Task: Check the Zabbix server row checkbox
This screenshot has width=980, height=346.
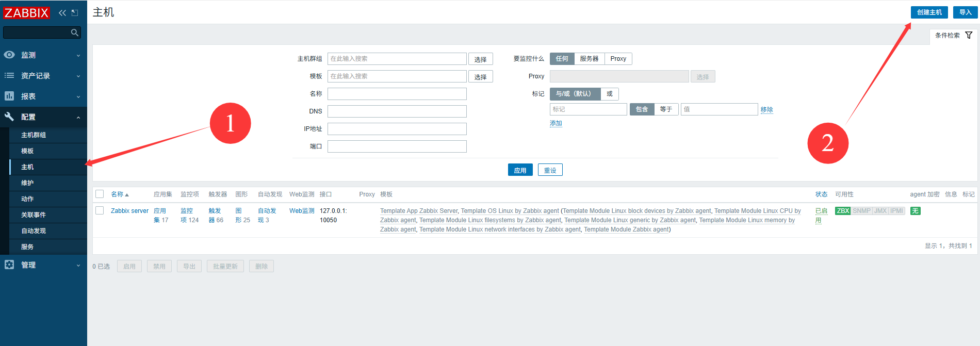Action: pyautogui.click(x=100, y=210)
